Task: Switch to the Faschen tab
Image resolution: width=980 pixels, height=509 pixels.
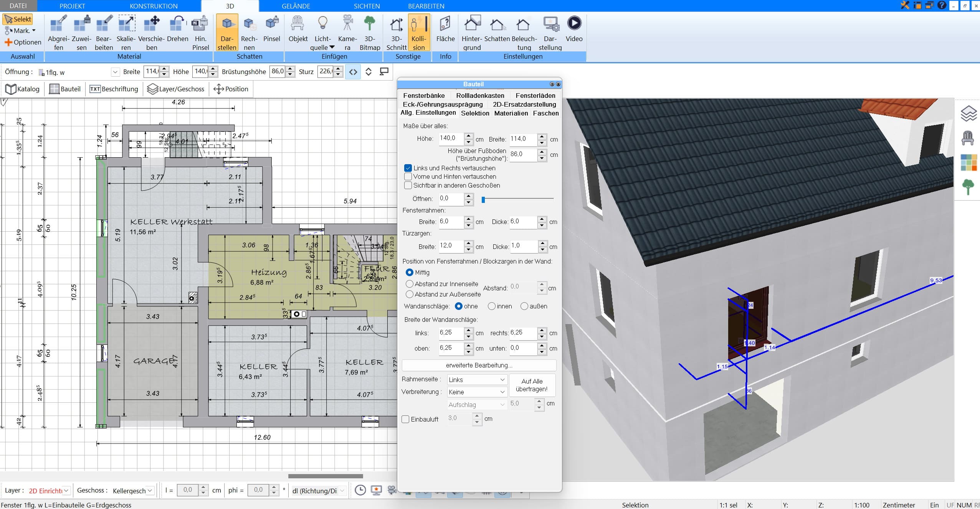Action: pos(546,113)
